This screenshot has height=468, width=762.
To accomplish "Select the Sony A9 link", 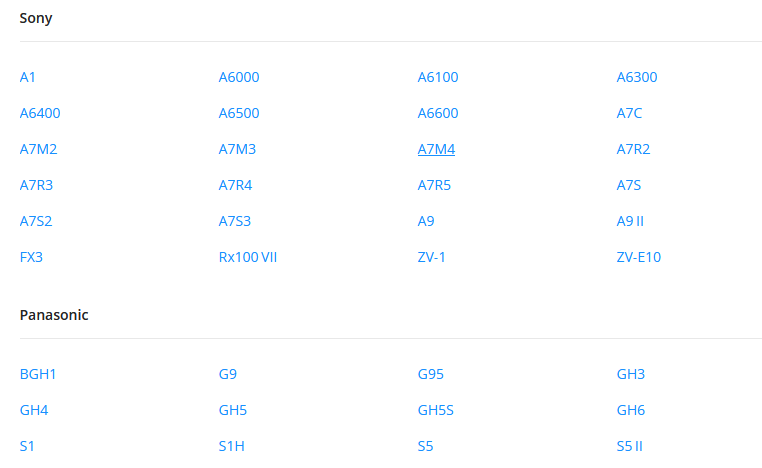I will (426, 221).
